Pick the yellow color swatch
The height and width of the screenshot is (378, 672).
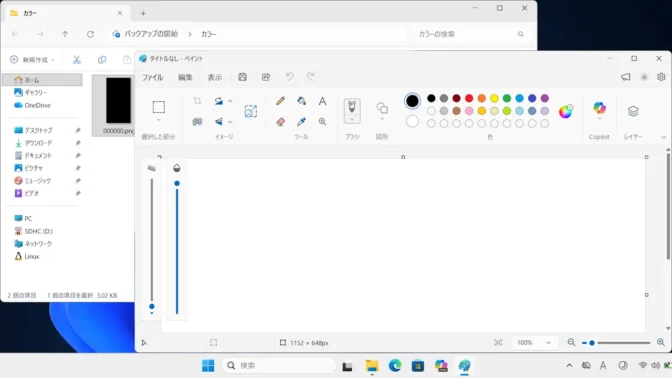tap(494, 98)
